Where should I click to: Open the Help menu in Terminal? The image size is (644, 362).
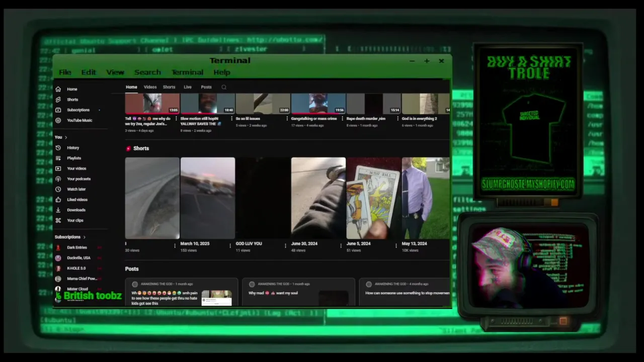(222, 72)
